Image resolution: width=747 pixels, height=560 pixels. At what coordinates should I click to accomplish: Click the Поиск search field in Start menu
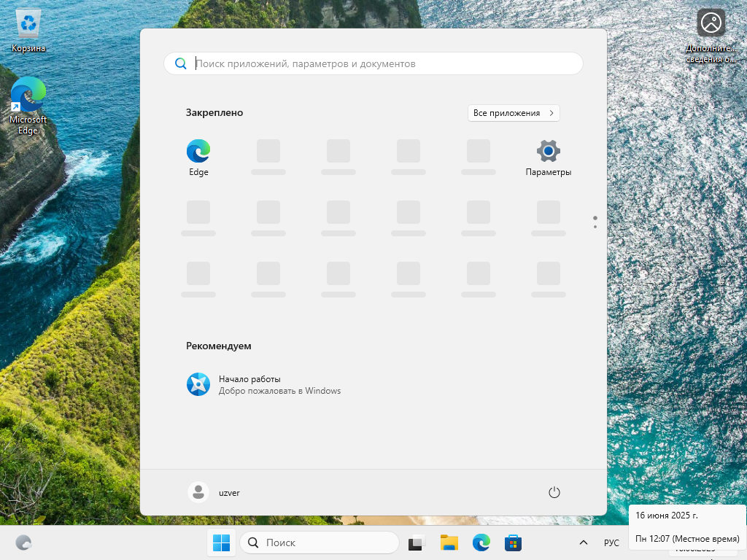pyautogui.click(x=373, y=63)
